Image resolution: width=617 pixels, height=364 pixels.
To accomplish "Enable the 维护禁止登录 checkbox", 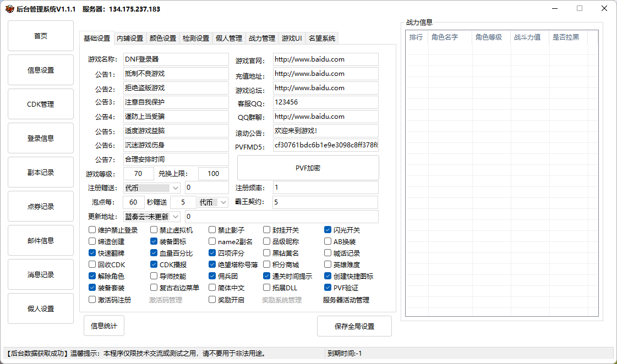I will 92,230.
